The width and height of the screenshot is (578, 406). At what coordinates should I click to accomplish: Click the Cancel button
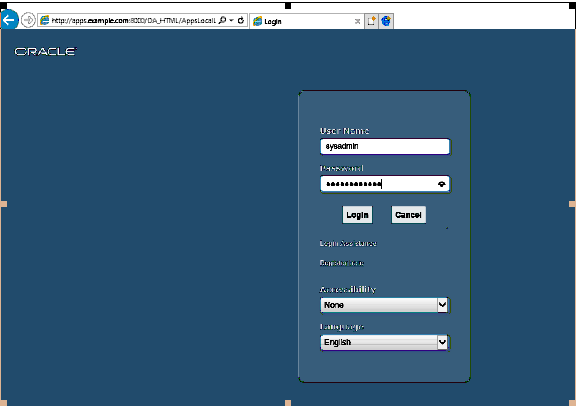408,215
